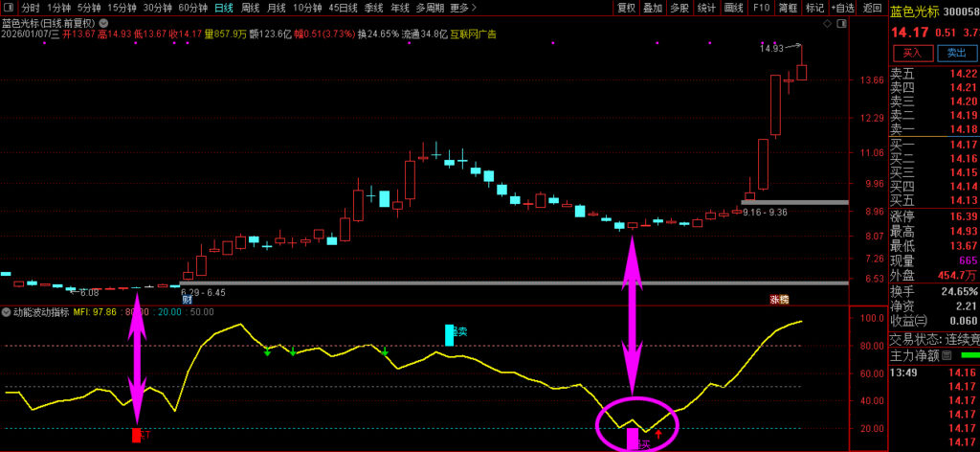Select the 60分钟 chart period
980x452 pixels.
[x=193, y=7]
